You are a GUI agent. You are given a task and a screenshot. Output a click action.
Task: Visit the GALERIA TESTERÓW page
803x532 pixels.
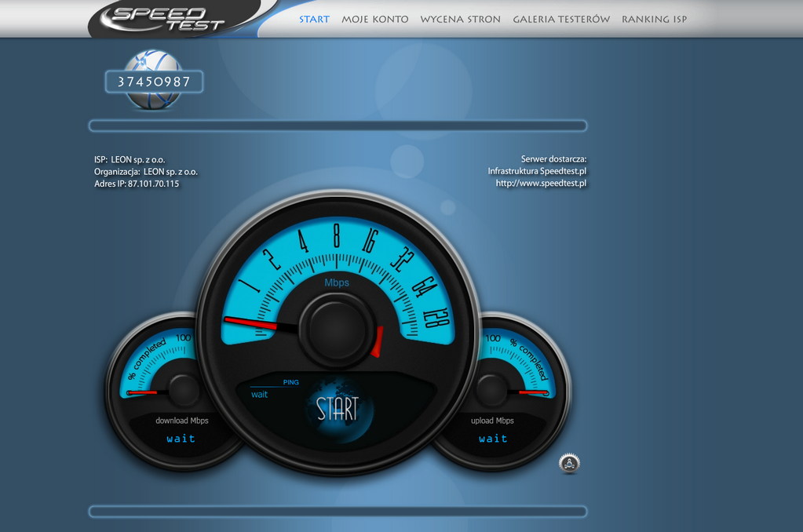(560, 19)
